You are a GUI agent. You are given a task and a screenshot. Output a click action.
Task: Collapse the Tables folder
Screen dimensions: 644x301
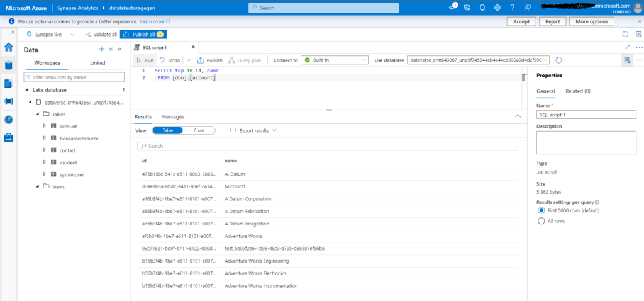click(37, 115)
